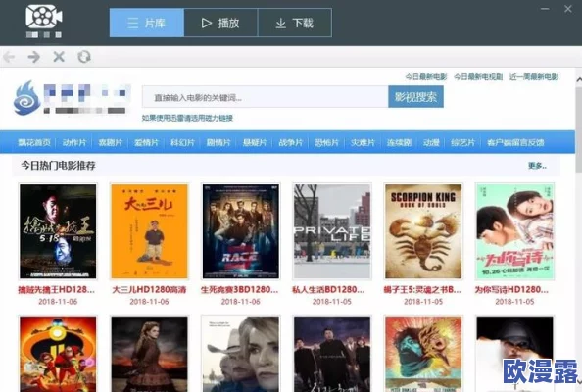Open the 科幻片 category
Image resolution: width=582 pixels, height=392 pixels.
[x=182, y=142]
